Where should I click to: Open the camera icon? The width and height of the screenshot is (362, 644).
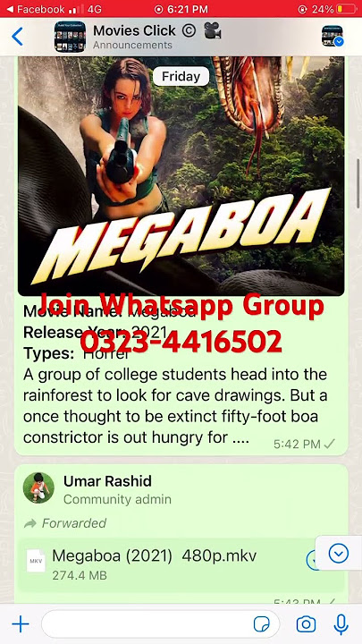(307, 624)
